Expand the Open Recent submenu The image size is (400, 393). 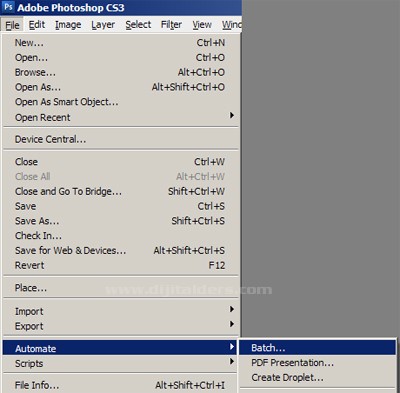[x=120, y=117]
